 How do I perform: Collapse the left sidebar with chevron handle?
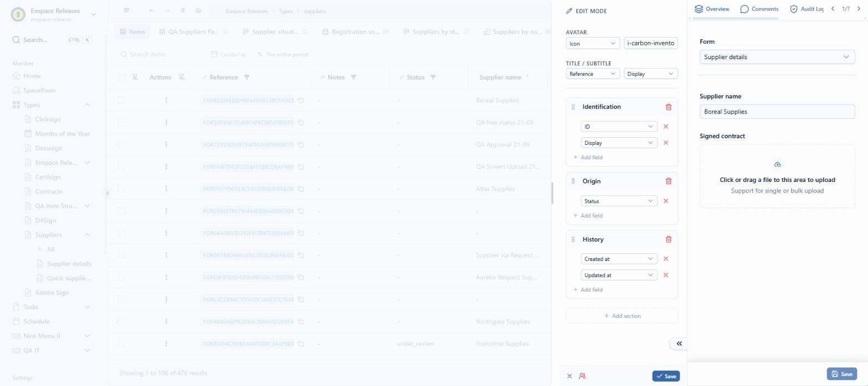[x=107, y=193]
